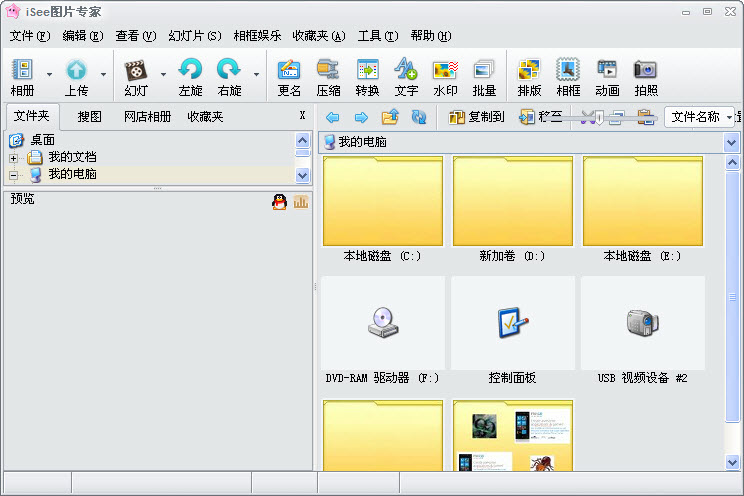Open the 相册 dropdown arrow
Viewport: 744px width, 496px height.
tap(49, 75)
